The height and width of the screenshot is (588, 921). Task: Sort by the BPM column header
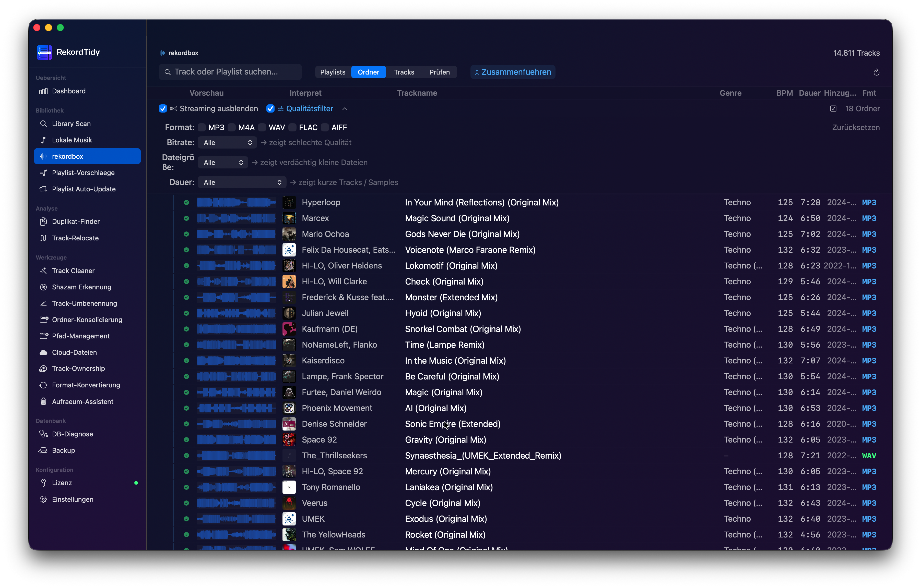click(784, 93)
